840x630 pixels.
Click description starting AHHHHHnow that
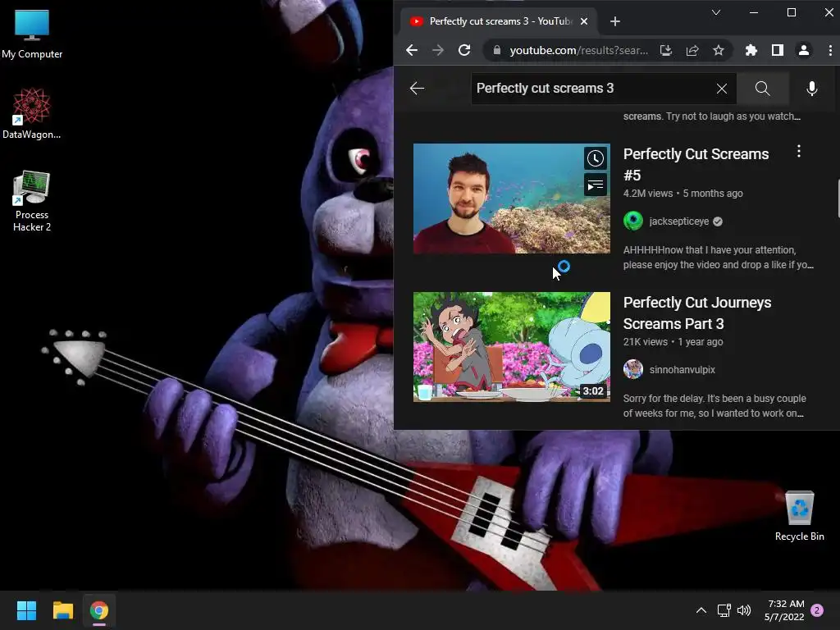point(719,257)
